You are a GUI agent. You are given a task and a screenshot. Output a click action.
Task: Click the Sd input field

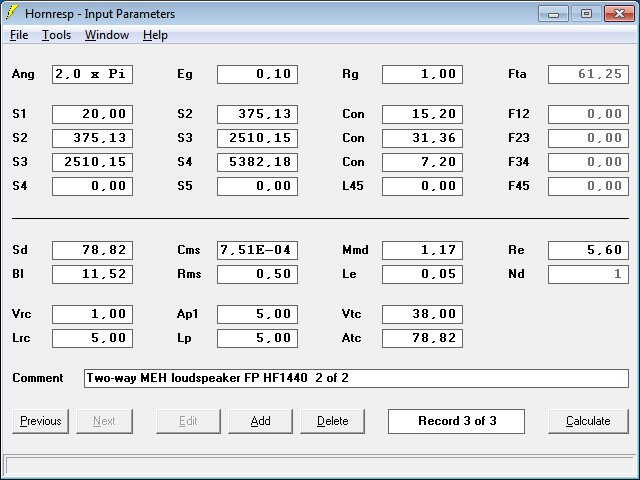92,250
